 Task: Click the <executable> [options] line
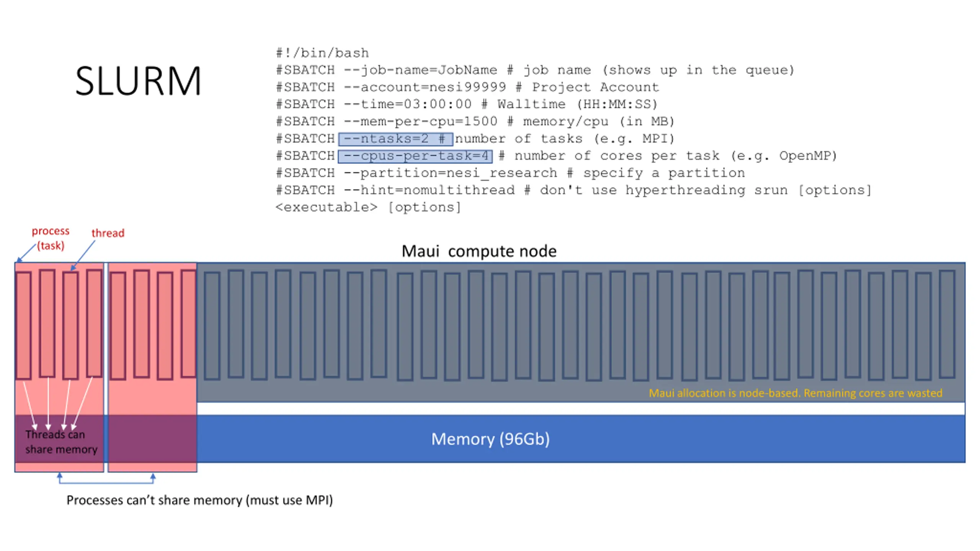coord(368,207)
